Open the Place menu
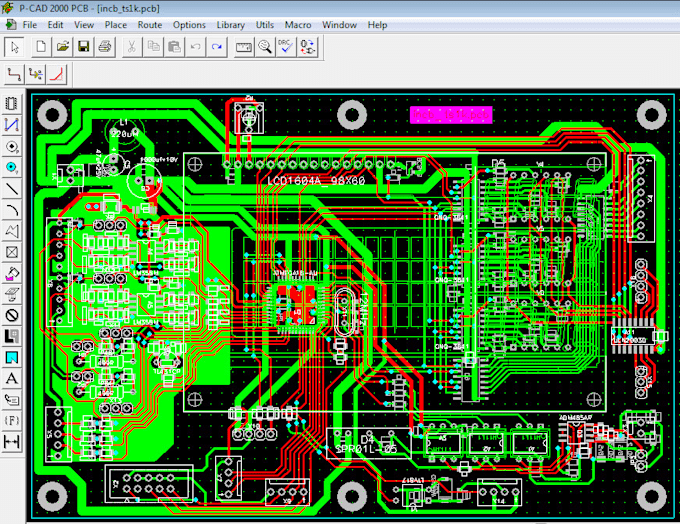The height and width of the screenshot is (524, 680). tap(116, 25)
